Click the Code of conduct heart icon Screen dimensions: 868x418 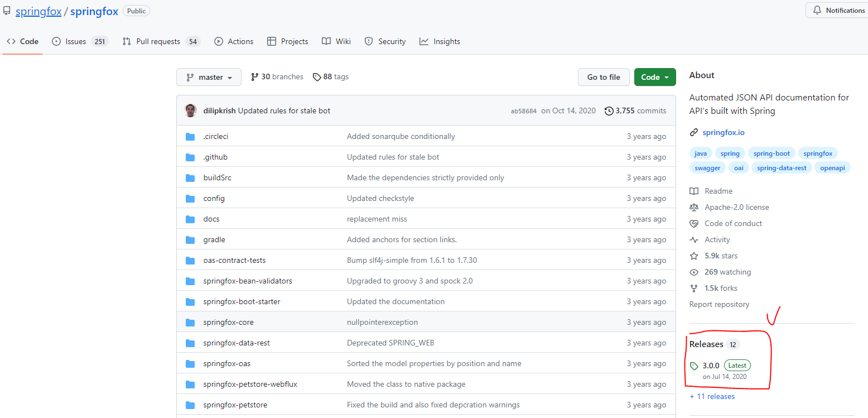(694, 224)
